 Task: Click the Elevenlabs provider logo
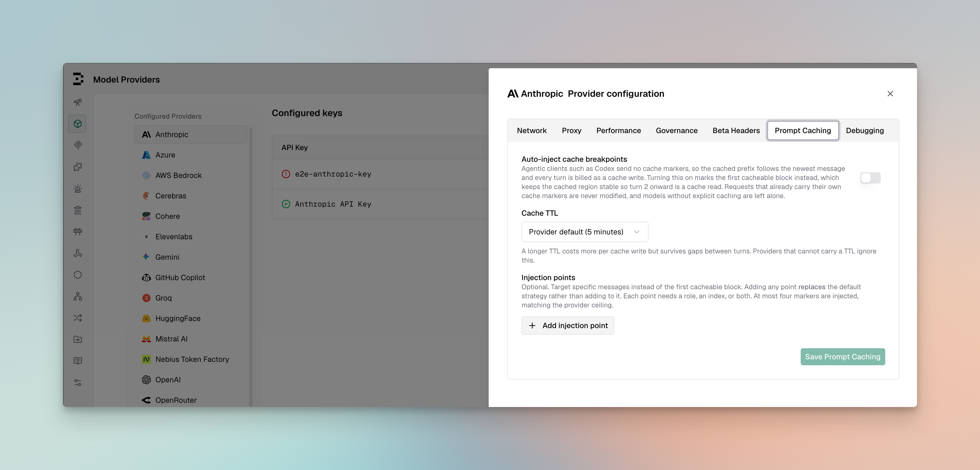coord(146,237)
